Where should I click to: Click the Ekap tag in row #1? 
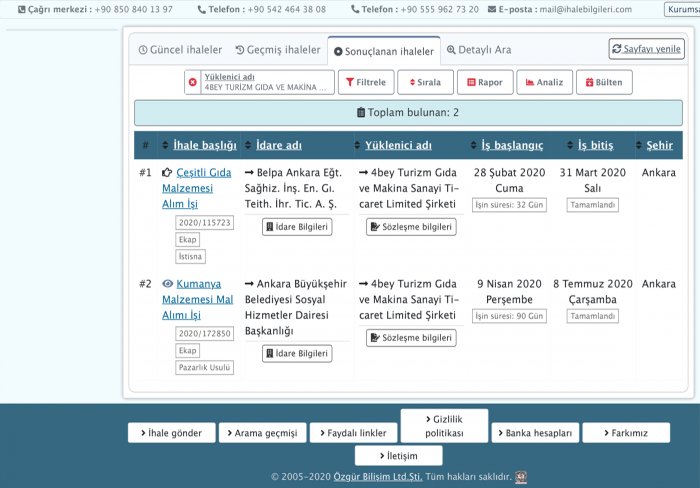click(188, 239)
